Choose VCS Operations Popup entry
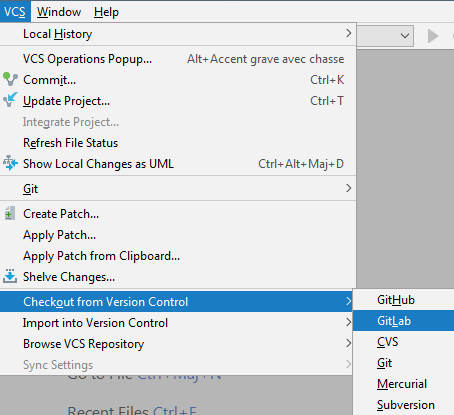 coord(178,59)
